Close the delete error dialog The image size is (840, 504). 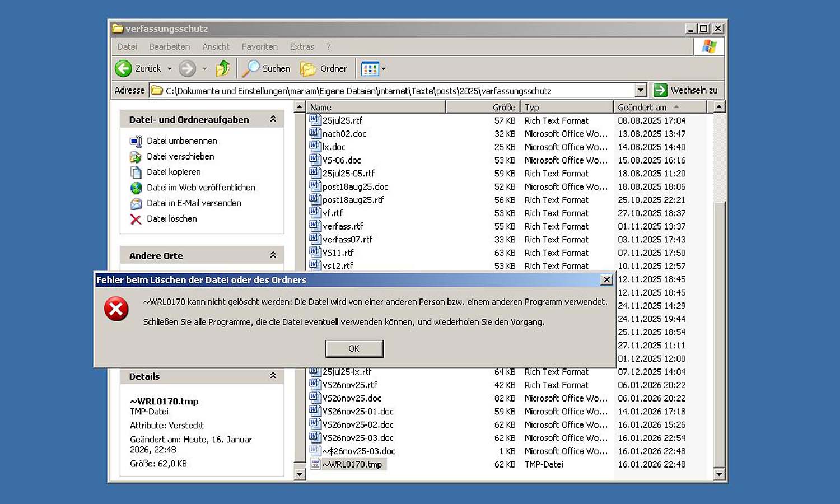coord(606,280)
